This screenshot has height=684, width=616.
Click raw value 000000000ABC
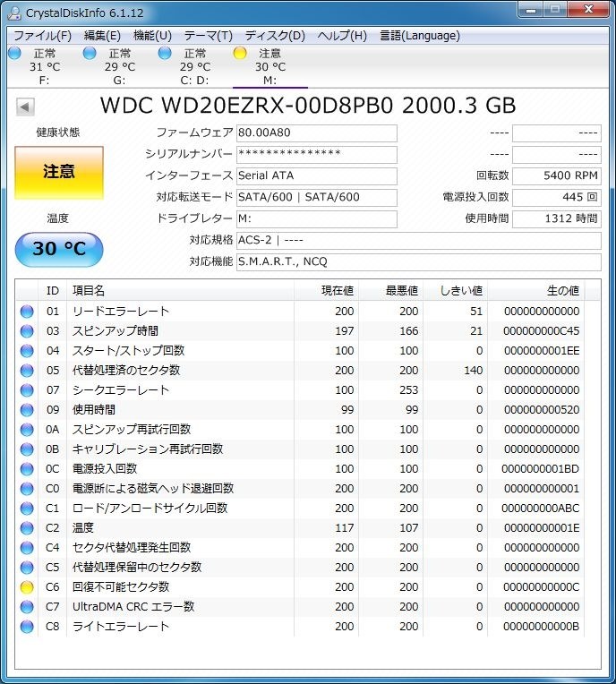(x=541, y=509)
